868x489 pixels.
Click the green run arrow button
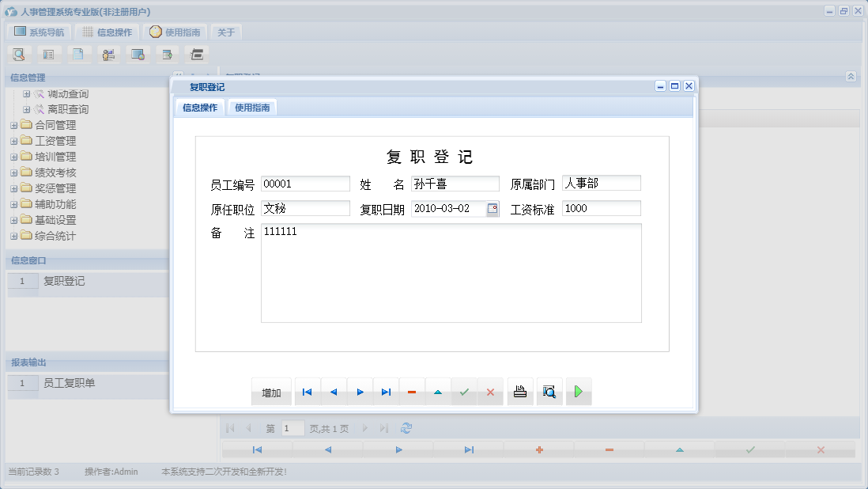tap(578, 391)
